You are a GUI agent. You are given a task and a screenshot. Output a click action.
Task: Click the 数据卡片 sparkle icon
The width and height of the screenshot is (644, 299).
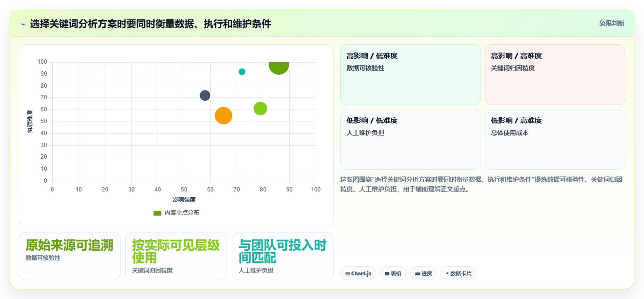point(447,273)
